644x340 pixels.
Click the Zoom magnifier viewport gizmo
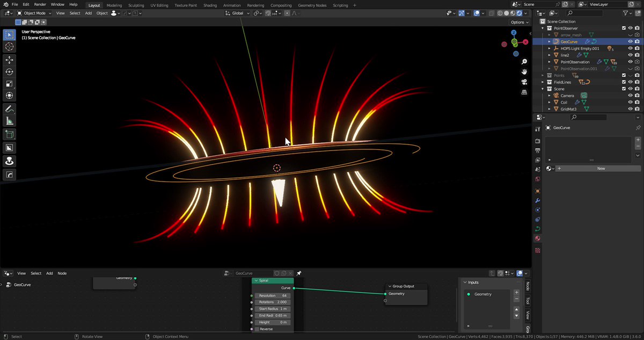pos(524,62)
